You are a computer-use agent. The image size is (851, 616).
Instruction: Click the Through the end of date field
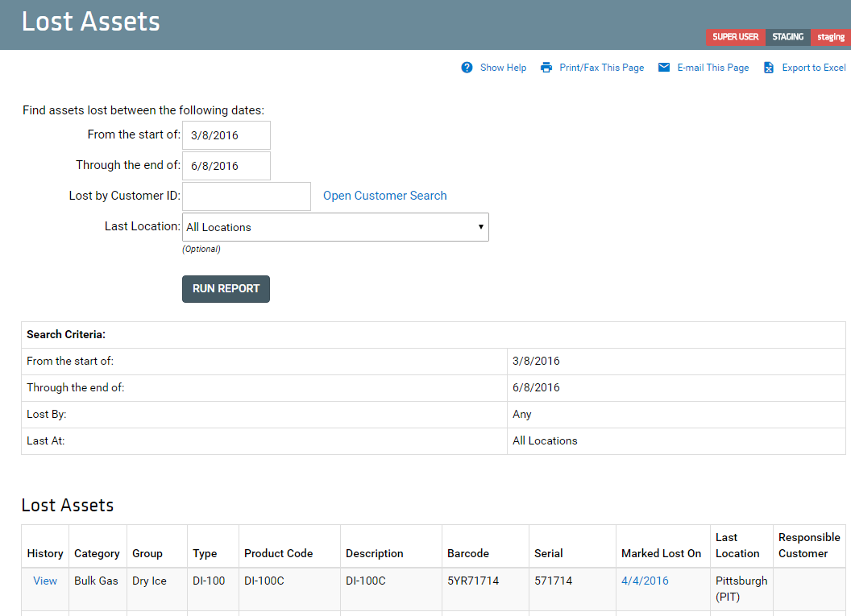click(x=226, y=166)
